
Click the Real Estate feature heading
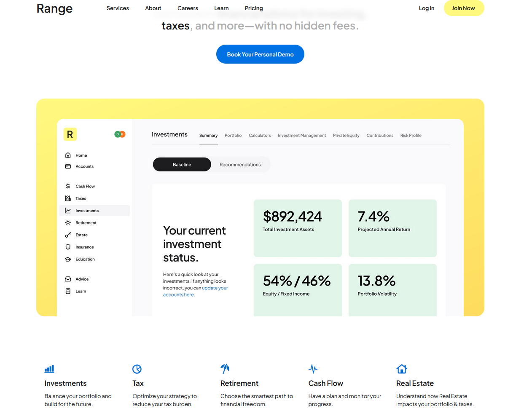tap(415, 383)
